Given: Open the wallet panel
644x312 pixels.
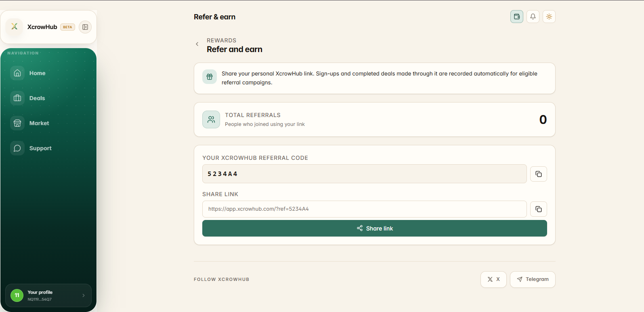Looking at the screenshot, I should coord(517,17).
